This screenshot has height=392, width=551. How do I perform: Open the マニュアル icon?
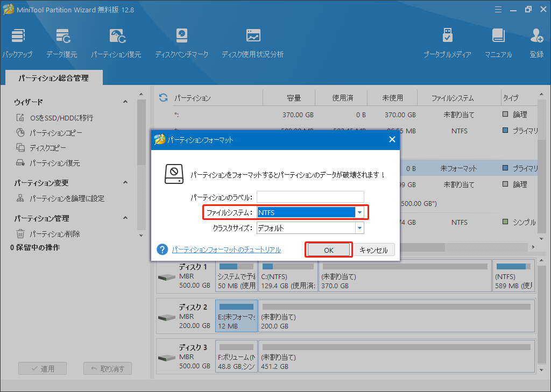click(x=498, y=43)
